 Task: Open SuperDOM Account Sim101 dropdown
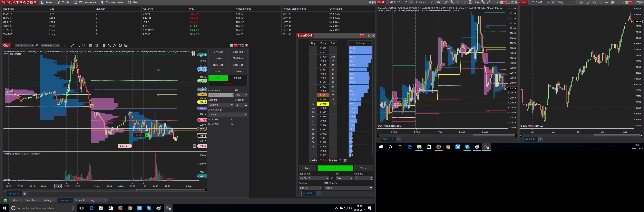(310, 188)
